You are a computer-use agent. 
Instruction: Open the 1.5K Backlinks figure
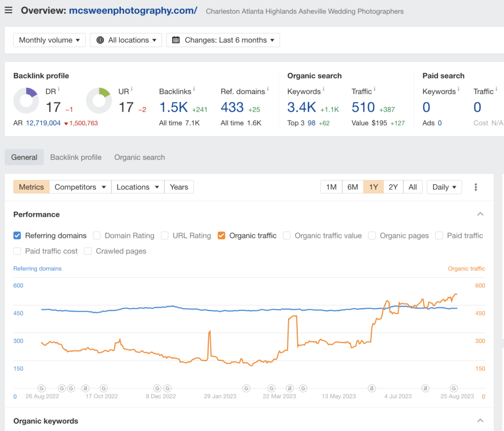[174, 107]
